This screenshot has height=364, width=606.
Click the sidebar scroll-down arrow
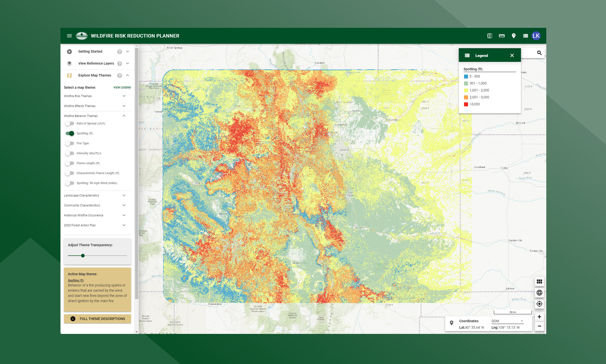click(137, 332)
